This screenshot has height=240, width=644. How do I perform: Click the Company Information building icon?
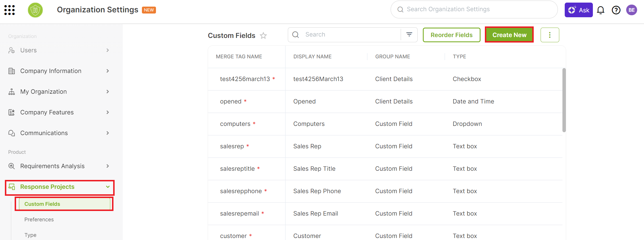(11, 71)
